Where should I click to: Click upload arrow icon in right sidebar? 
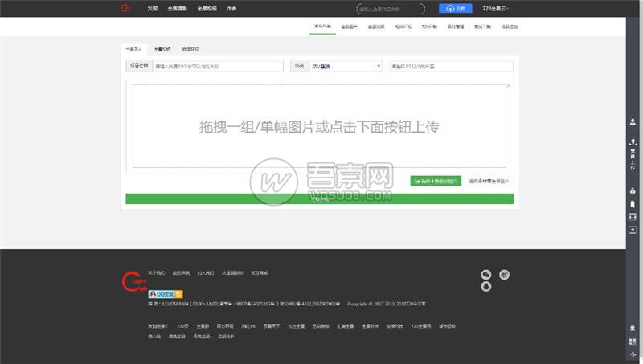click(633, 142)
